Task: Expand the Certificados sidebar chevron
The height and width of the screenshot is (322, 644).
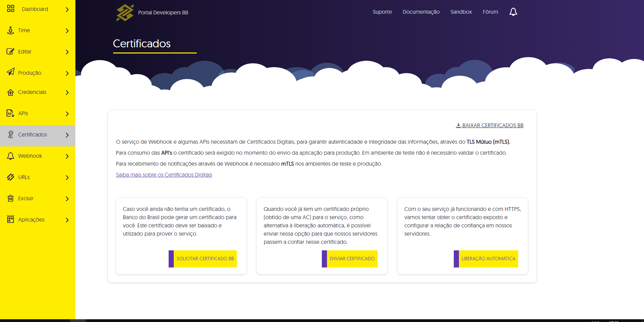Action: tap(67, 135)
